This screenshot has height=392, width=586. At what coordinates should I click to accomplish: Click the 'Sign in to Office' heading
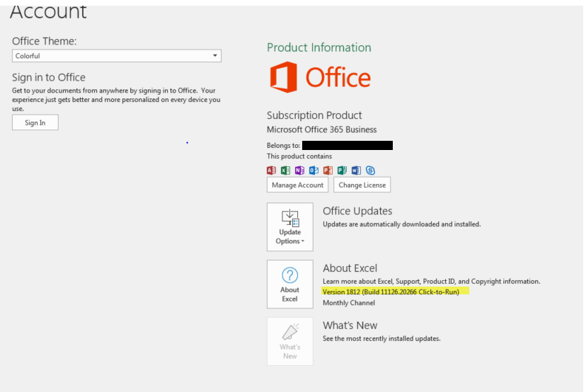point(49,77)
